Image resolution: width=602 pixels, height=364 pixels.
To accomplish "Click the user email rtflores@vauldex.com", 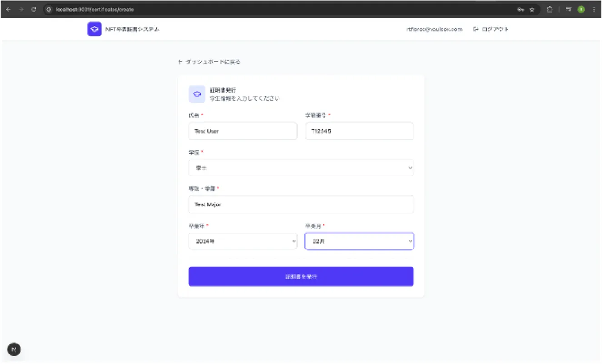I will pyautogui.click(x=434, y=29).
